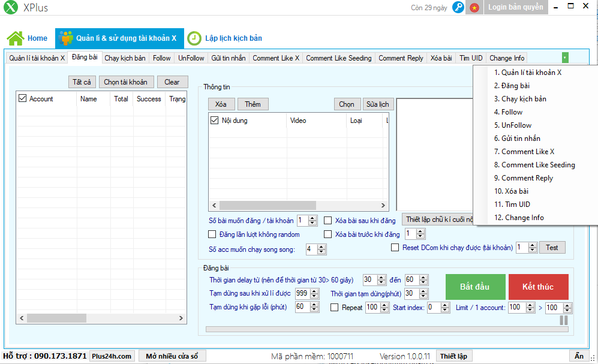Click the schedule clock icon
The image size is (598, 364).
(194, 38)
